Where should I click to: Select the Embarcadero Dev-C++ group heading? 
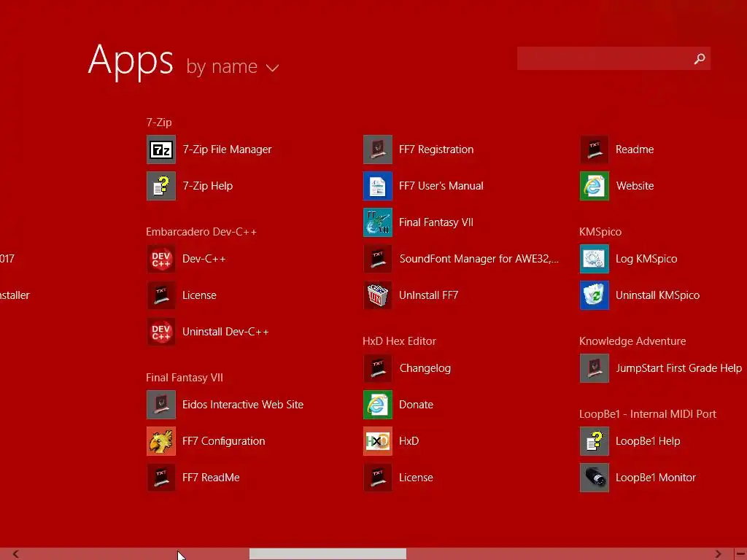pyautogui.click(x=201, y=232)
